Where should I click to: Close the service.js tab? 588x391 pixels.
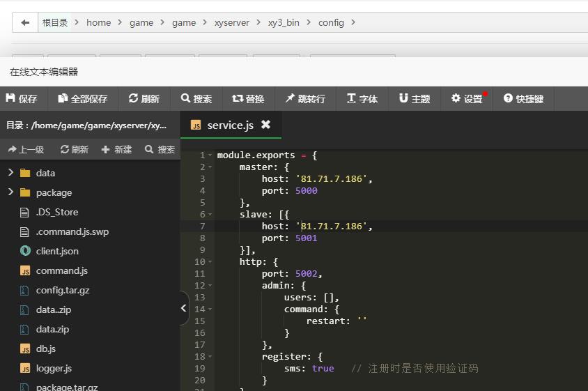pyautogui.click(x=265, y=125)
